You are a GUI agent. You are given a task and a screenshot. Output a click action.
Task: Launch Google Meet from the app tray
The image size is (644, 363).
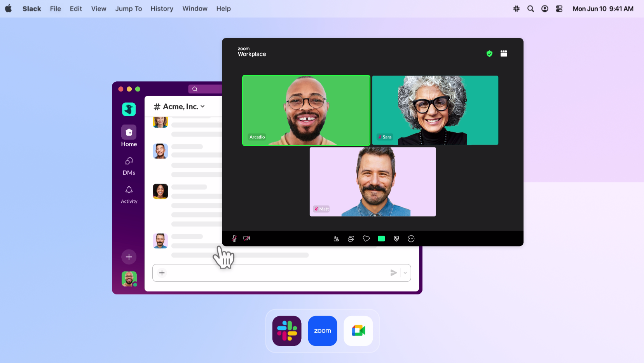pos(358,331)
